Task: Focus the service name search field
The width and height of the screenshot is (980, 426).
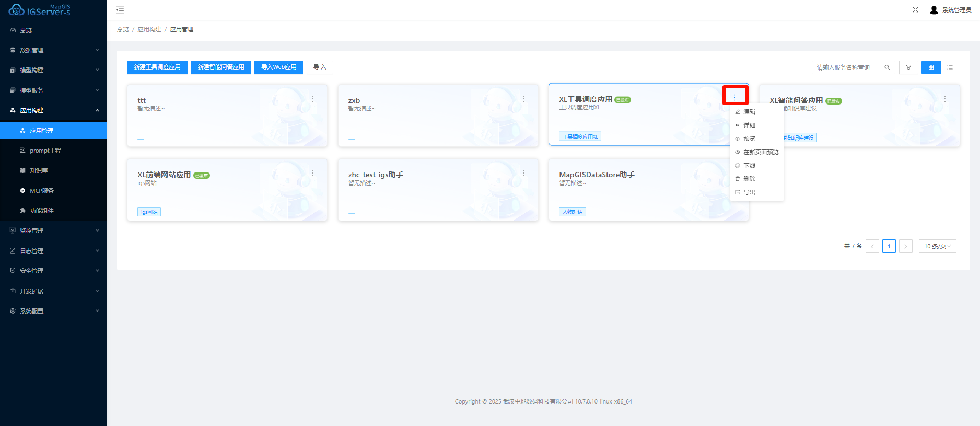Action: [847, 67]
